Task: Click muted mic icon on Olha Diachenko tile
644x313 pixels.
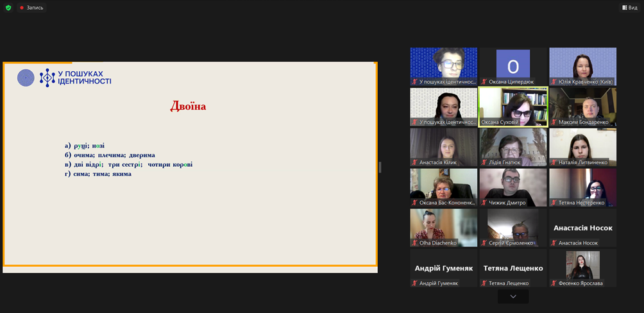Action: point(415,243)
